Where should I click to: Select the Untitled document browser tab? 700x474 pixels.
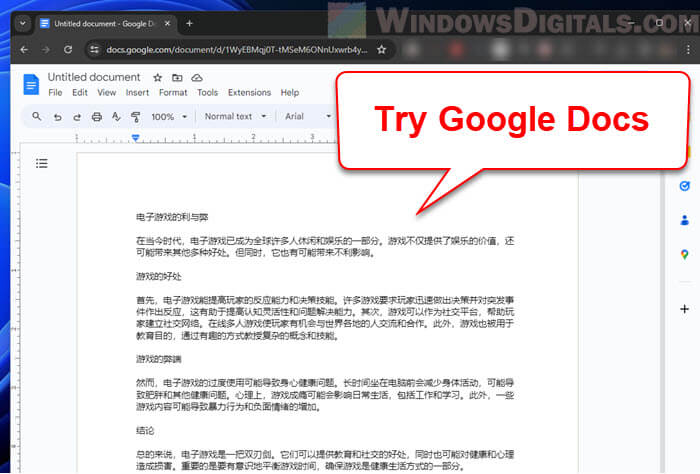tap(105, 24)
